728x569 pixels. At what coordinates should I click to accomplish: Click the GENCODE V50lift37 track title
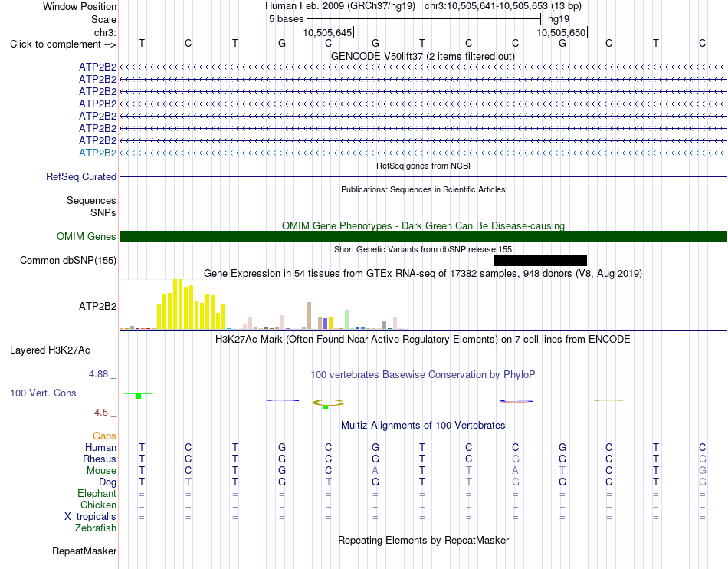click(x=423, y=56)
